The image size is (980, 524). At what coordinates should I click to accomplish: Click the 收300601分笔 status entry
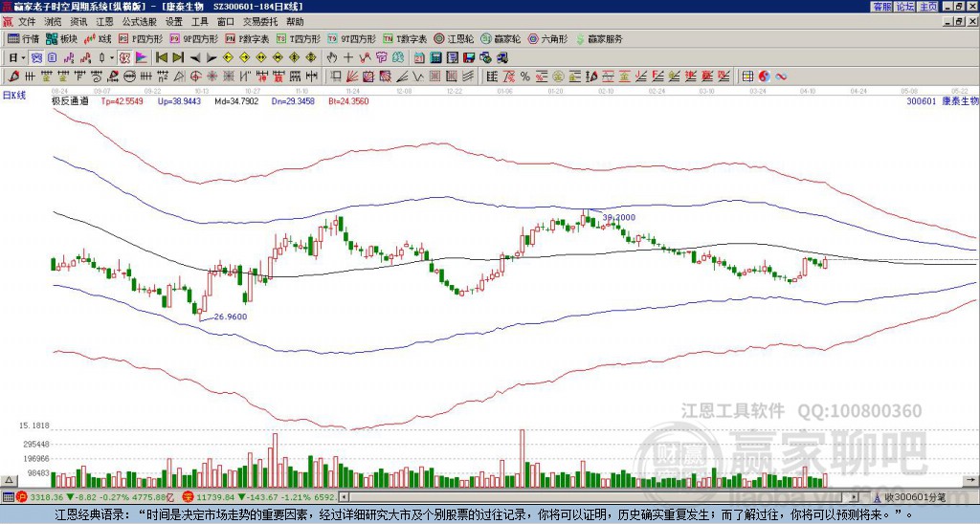click(914, 497)
